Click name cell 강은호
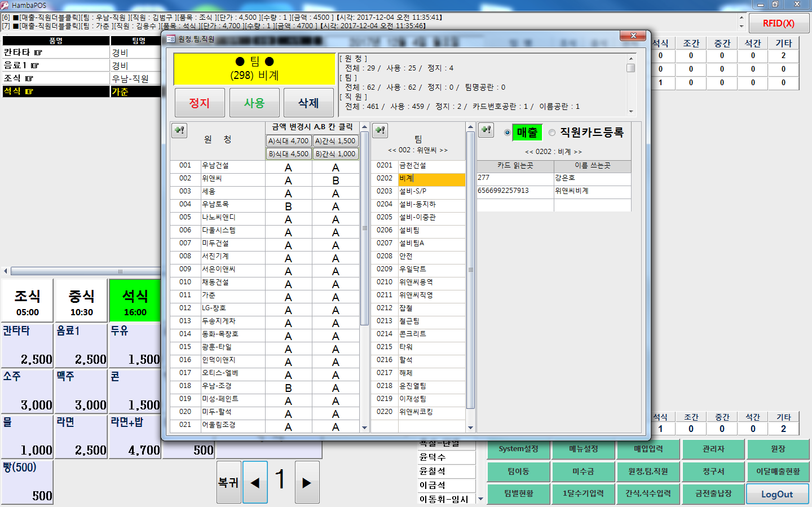This screenshot has width=812, height=507. pos(592,178)
